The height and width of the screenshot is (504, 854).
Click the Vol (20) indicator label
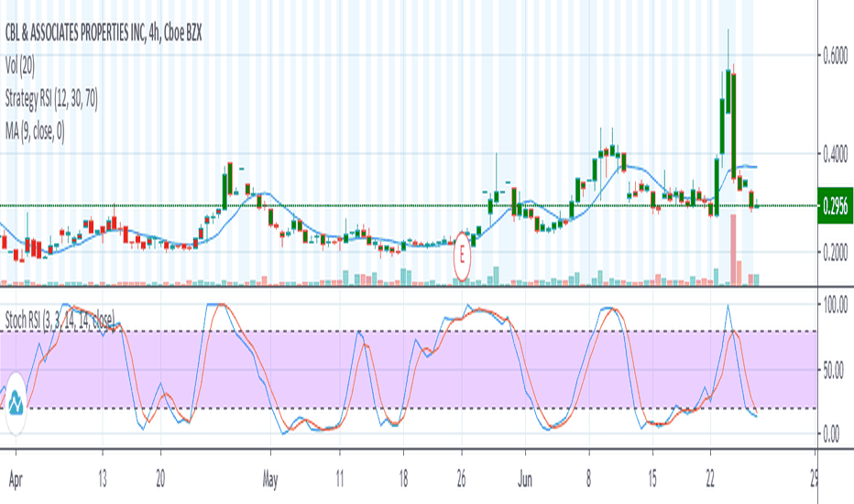20,67
